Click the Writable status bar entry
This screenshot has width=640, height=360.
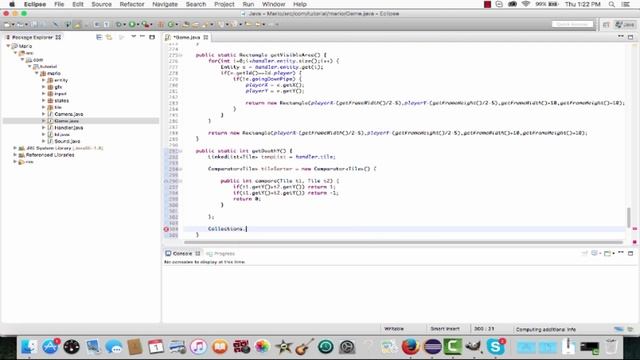click(394, 329)
